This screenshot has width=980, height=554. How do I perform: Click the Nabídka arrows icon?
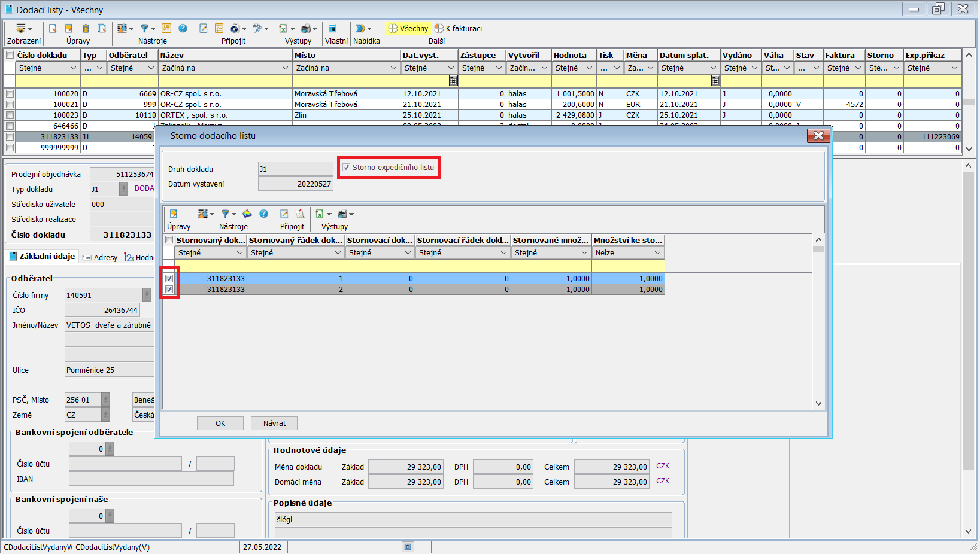click(x=360, y=28)
